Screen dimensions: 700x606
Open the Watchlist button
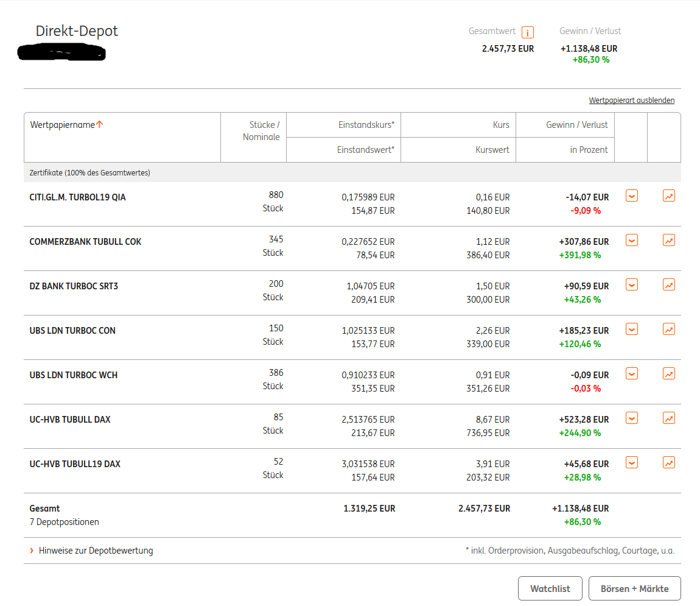point(550,588)
